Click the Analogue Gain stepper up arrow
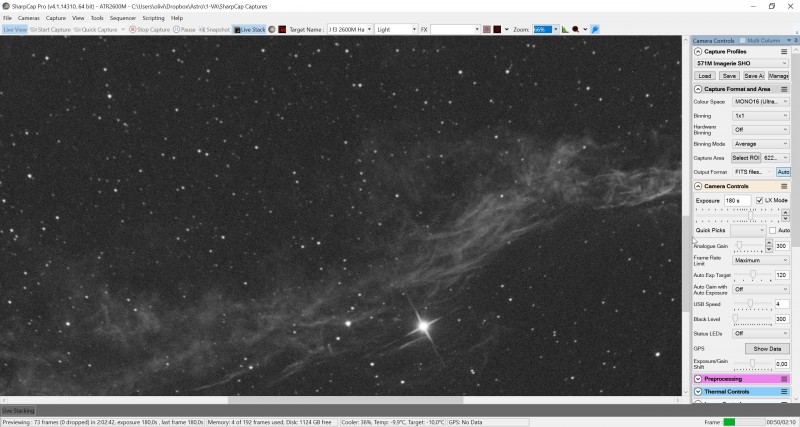Viewport: 800px width, 427px height. 769,243
